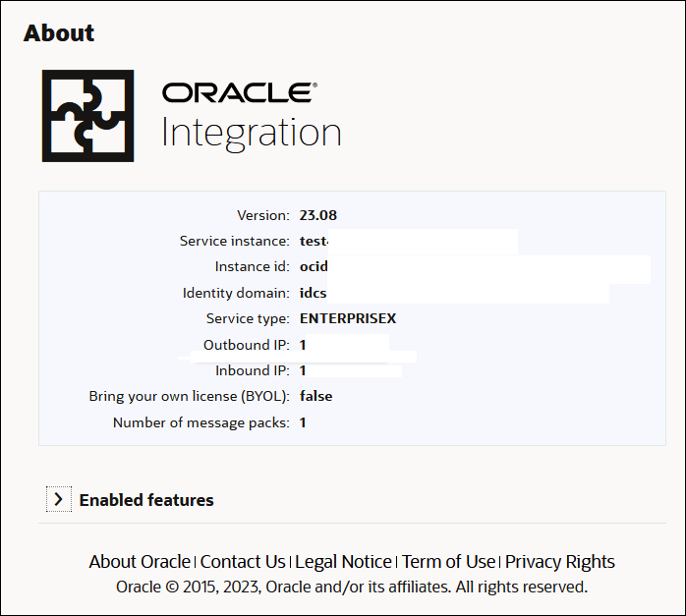Expand the Enabled features chevron
Screen dimensions: 686x616
click(x=59, y=500)
